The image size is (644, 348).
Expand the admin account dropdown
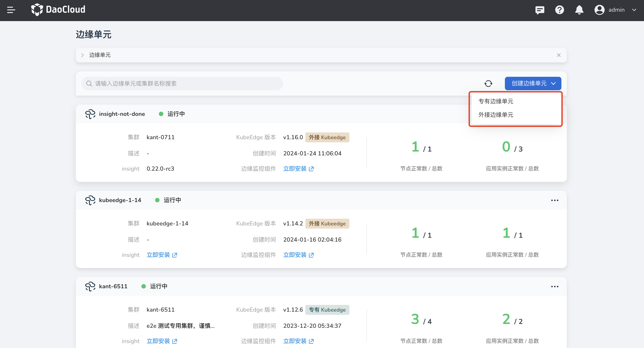(x=634, y=10)
